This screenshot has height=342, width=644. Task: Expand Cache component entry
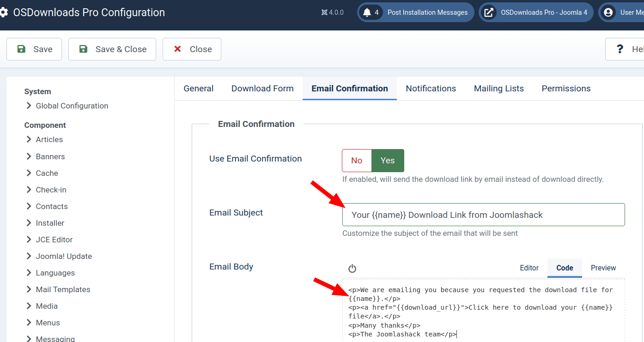pyautogui.click(x=42, y=173)
